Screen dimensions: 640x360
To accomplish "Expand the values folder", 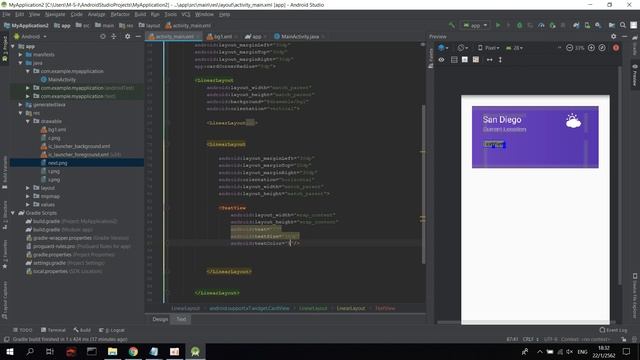I will coord(28,204).
